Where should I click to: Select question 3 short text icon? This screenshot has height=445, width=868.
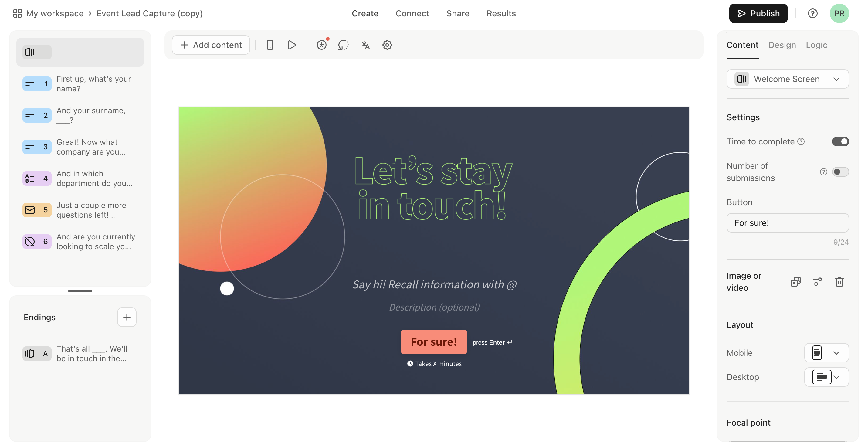37,147
